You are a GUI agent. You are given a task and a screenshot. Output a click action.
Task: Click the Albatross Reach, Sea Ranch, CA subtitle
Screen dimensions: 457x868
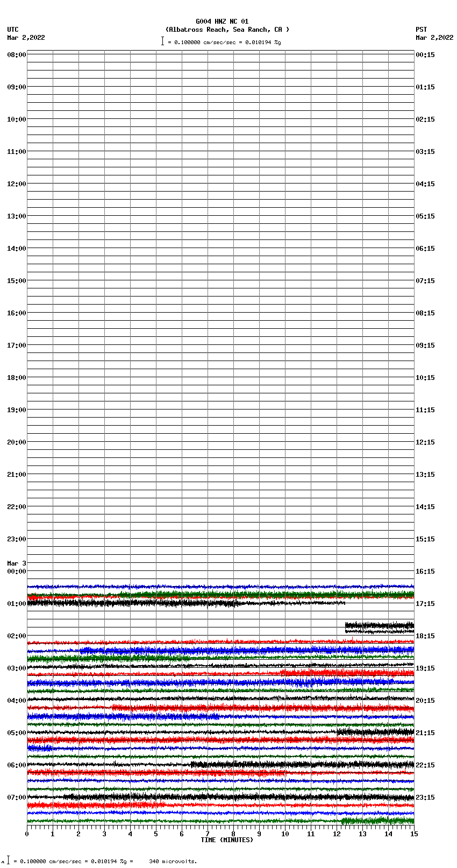click(x=227, y=30)
